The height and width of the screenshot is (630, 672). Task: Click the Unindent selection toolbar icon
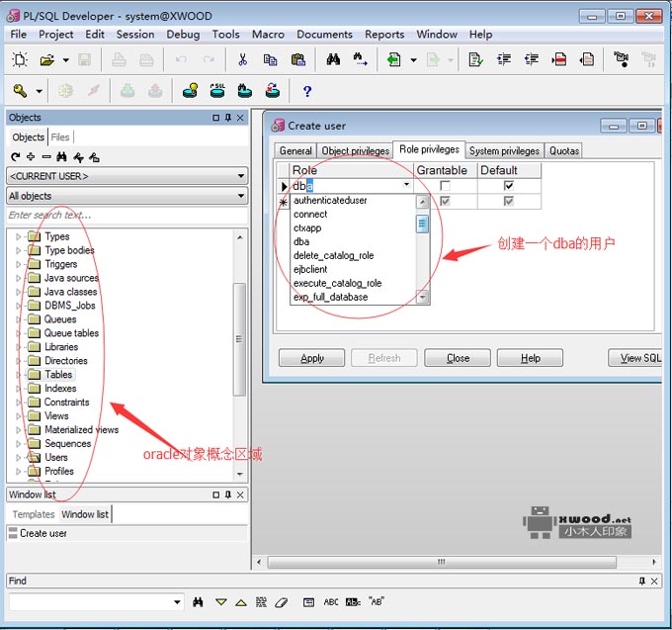pyautogui.click(x=532, y=59)
